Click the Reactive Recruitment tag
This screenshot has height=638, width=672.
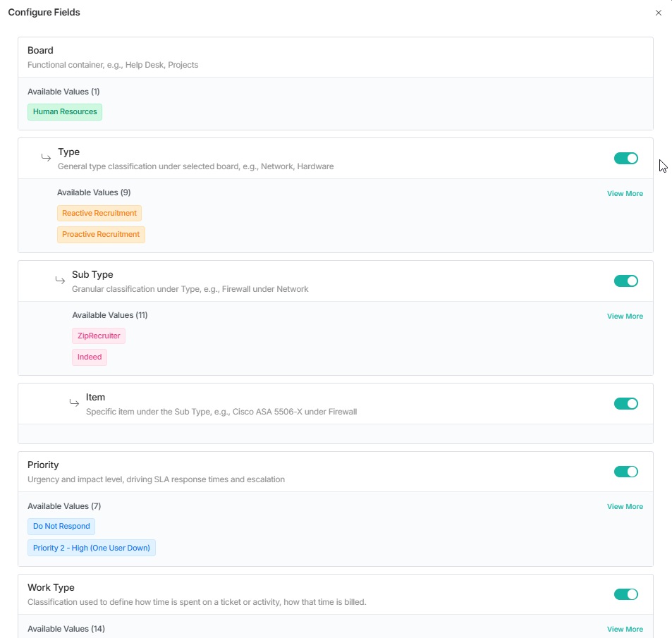coord(99,213)
